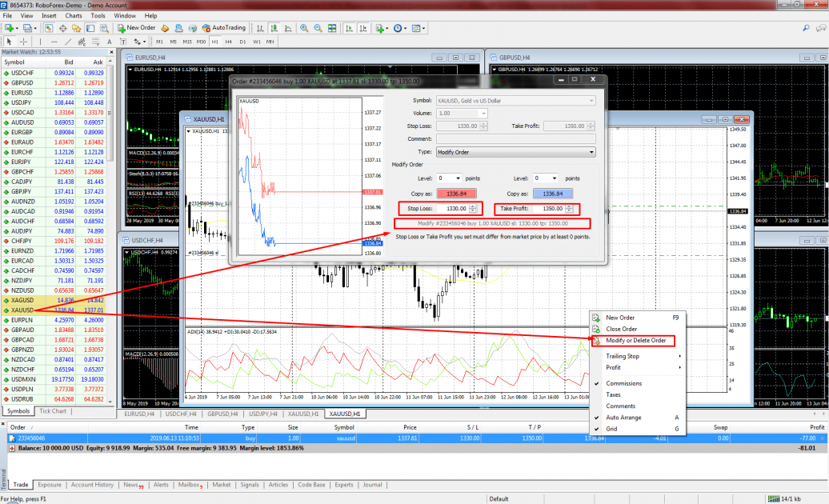Switch to the Journal terminal tab
The width and height of the screenshot is (829, 504).
click(372, 485)
